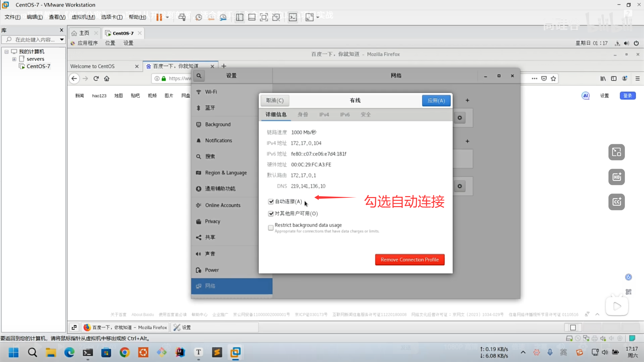Screen dimensions: 644x362
Task: Click the 应用(A) apply button
Action: coord(436,101)
